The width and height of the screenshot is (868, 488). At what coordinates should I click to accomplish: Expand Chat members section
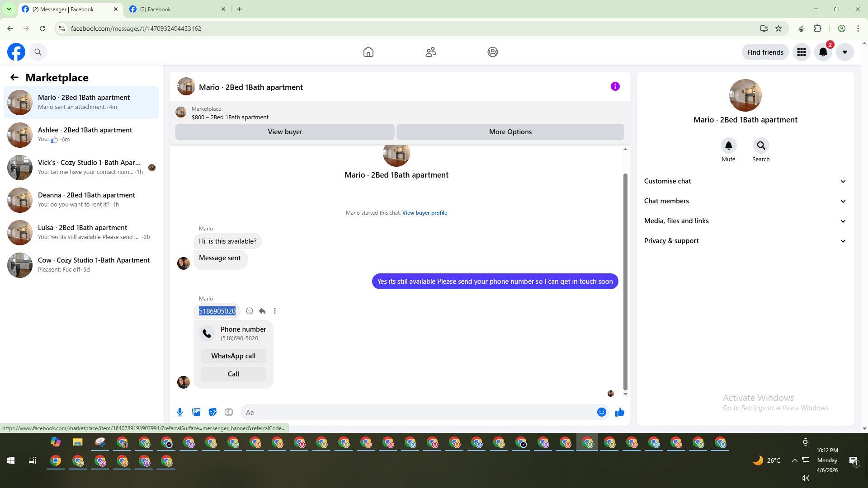[x=745, y=201]
